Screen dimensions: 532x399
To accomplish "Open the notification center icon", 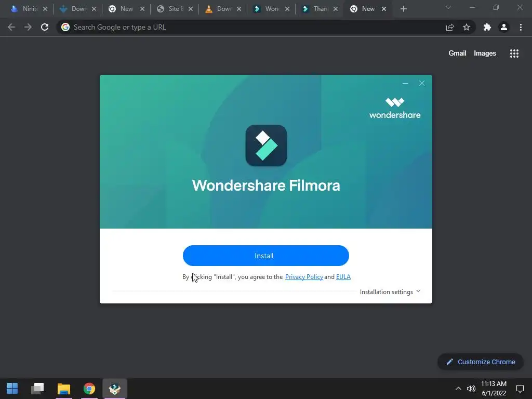I will pos(520,389).
